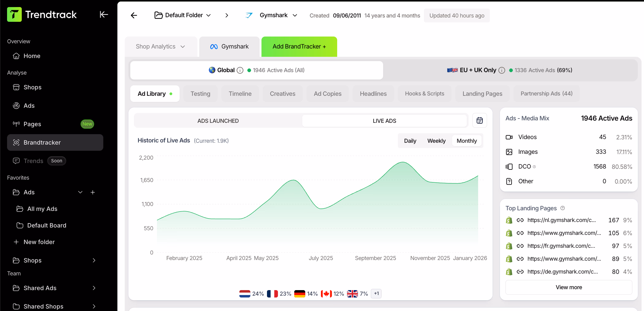
Task: Open the nl.gymshark.com landing page link
Action: click(562, 220)
